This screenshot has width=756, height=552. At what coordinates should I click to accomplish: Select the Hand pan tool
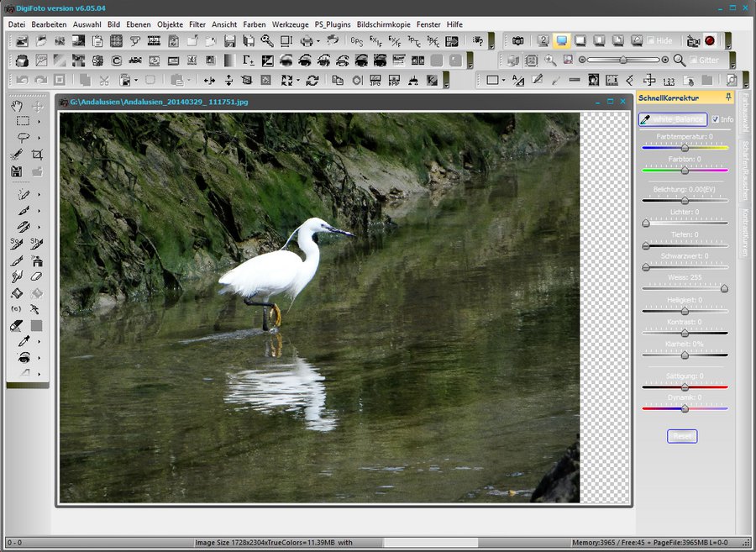[x=17, y=106]
